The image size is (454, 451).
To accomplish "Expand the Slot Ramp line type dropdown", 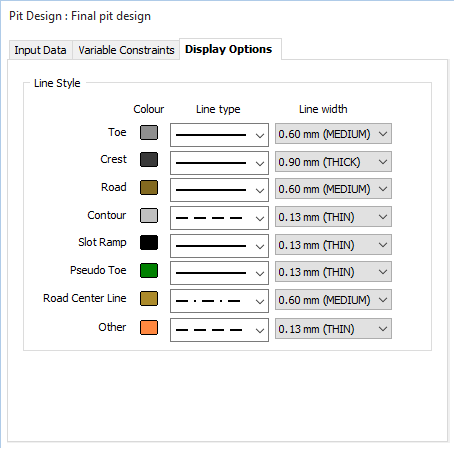I will (219, 246).
